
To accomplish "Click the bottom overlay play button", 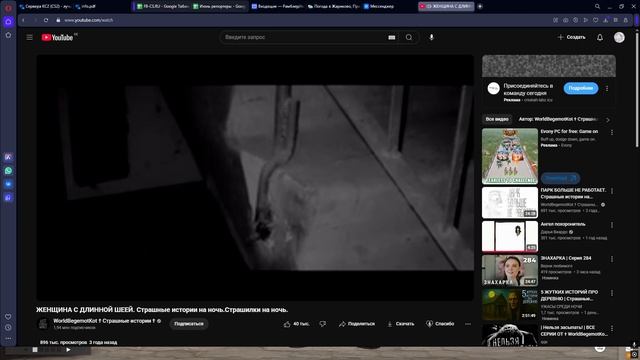I will pos(68,350).
